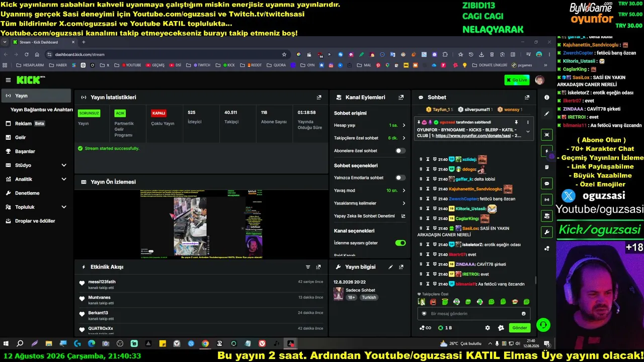644x362 pixels.
Task: Open the Etkinlik Akışı filter icon
Action: coord(308,267)
